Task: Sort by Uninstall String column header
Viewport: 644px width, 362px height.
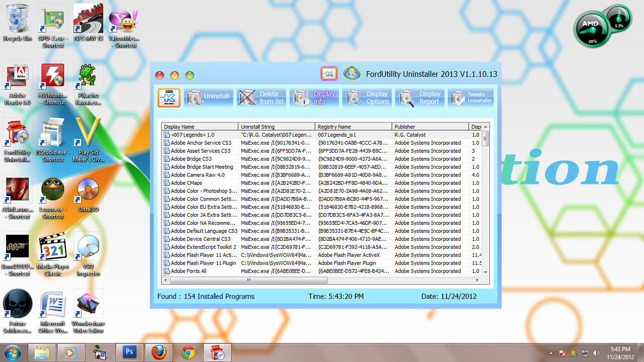Action: 277,127
